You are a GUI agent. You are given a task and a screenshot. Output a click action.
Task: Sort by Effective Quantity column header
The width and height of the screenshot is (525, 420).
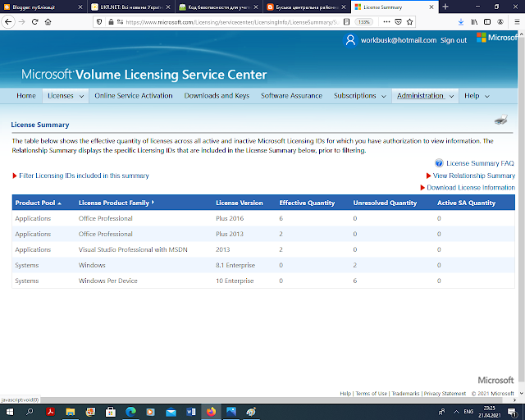(x=307, y=203)
